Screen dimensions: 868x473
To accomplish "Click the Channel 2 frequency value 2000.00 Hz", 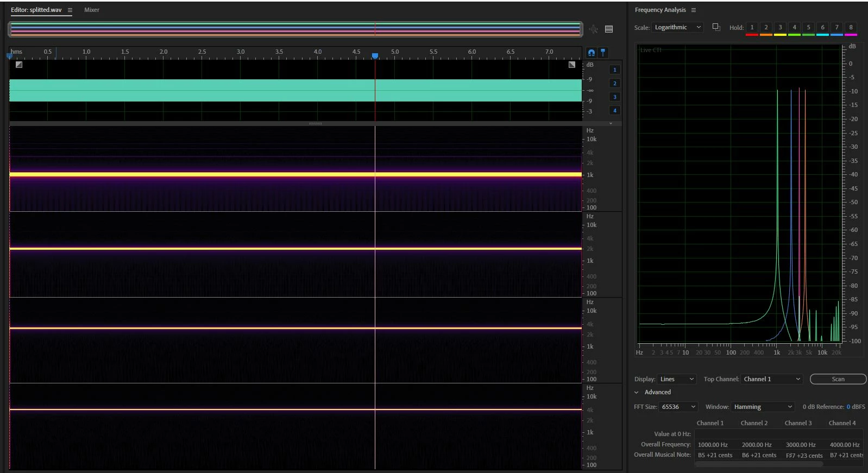I will coord(757,445).
